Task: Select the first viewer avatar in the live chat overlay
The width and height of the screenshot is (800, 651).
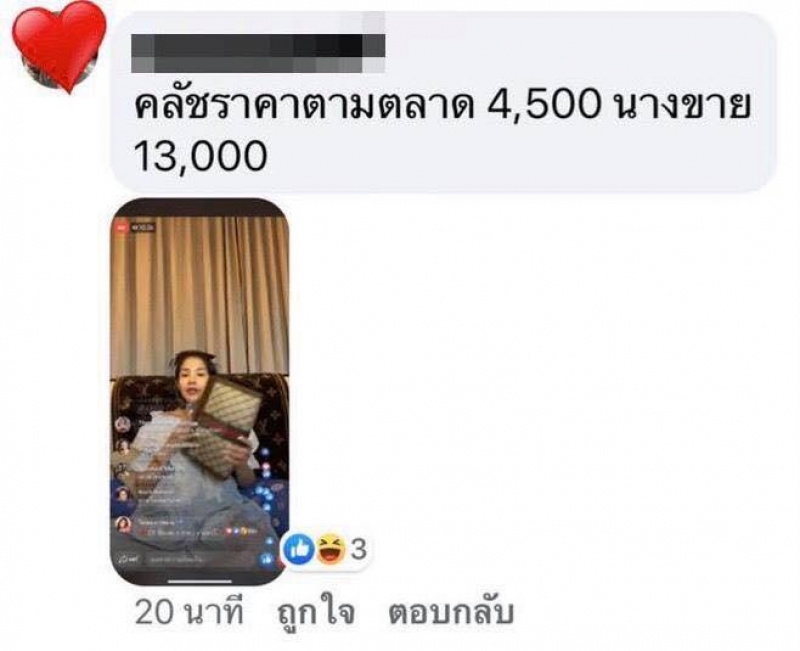Action: tap(122, 423)
